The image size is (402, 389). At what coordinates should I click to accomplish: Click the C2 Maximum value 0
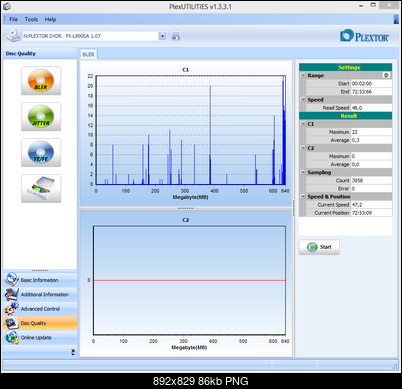(x=371, y=156)
